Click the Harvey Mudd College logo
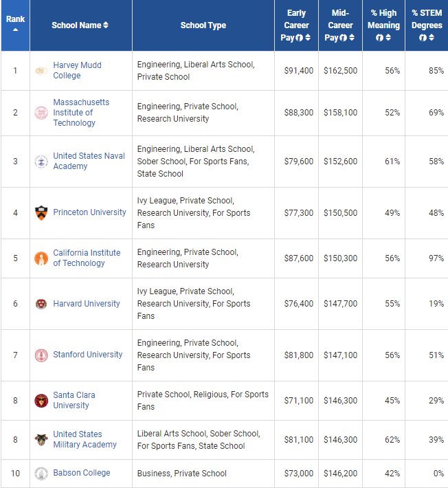This screenshot has width=448, height=488. click(x=41, y=71)
